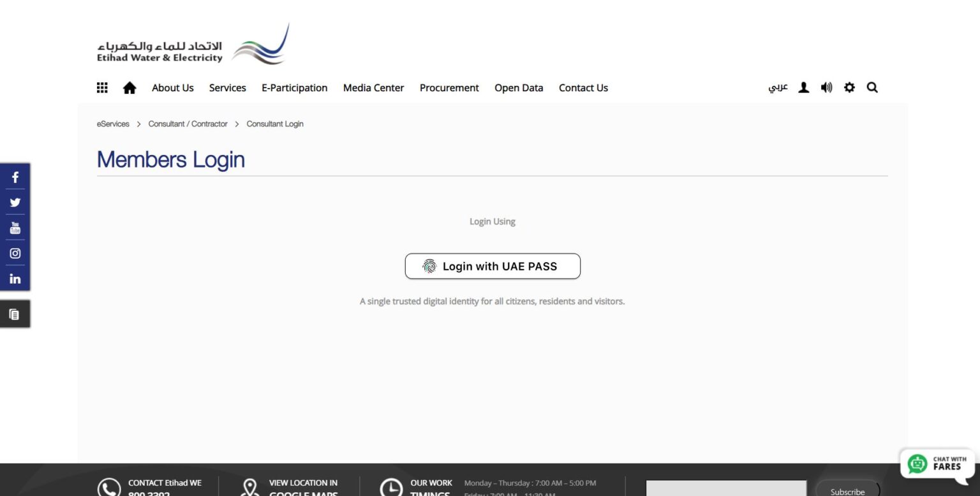Open the About Us menu
Image resolution: width=980 pixels, height=496 pixels.
(x=172, y=88)
